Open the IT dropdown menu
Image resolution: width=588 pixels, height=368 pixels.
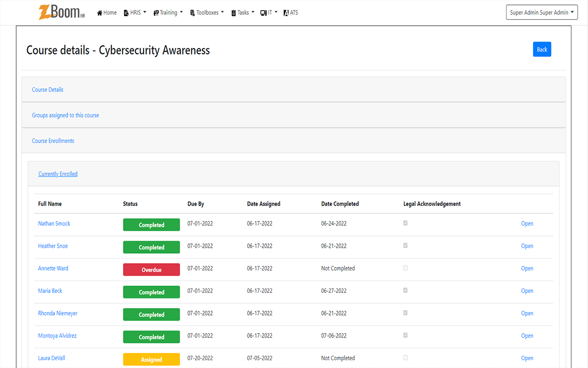(x=269, y=13)
